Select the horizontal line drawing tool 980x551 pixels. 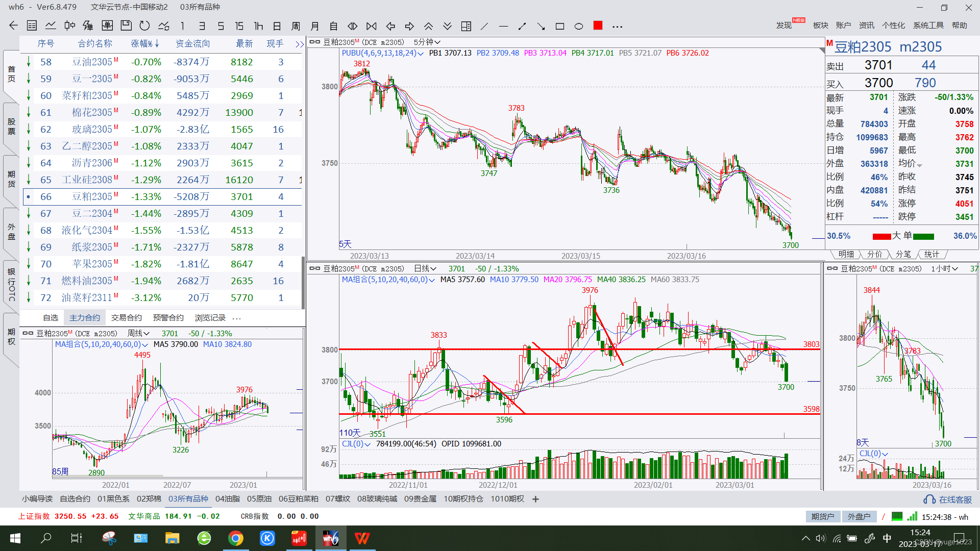(503, 26)
